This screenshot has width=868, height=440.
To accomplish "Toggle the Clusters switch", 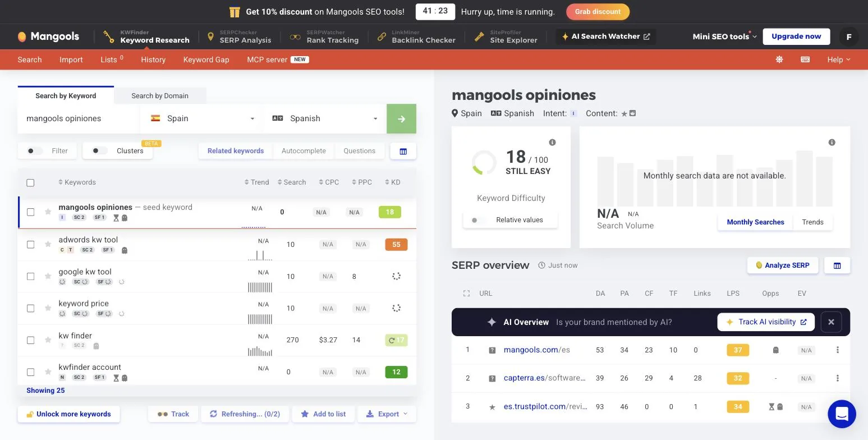I will [99, 151].
